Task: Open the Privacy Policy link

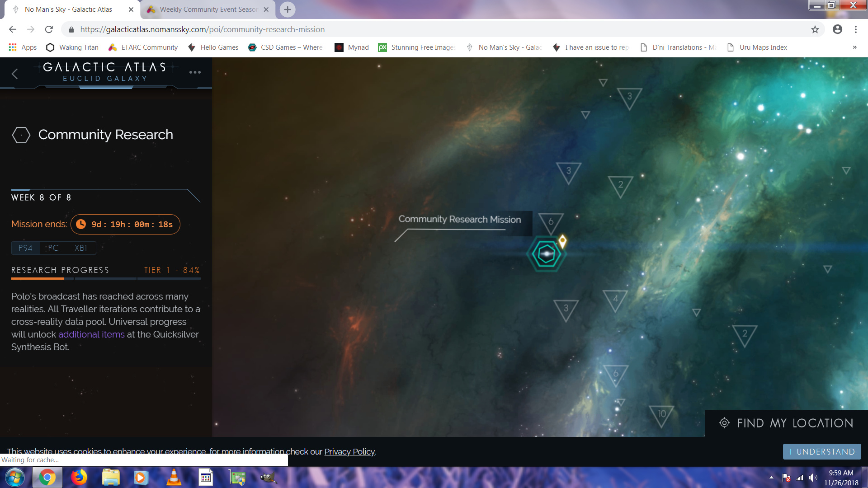Action: click(349, 451)
